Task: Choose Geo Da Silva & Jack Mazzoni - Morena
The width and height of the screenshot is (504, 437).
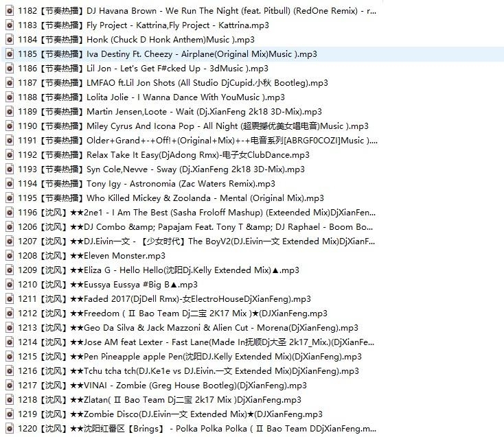Action: pos(188,328)
